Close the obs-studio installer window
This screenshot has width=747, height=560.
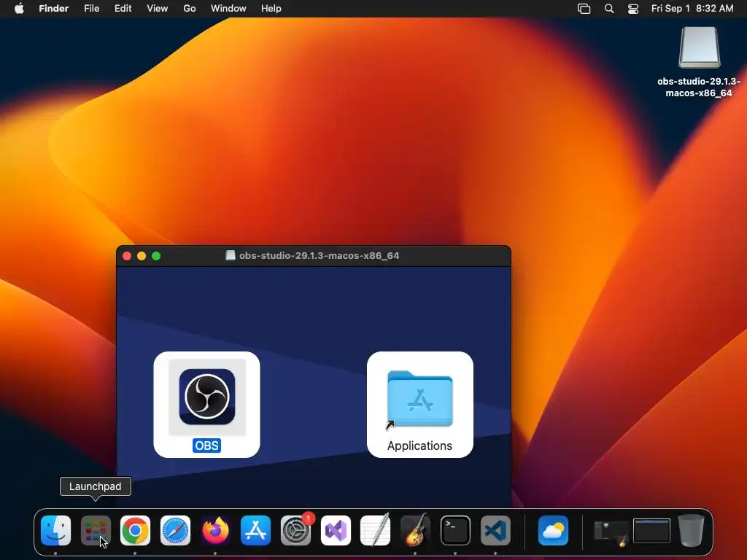point(127,256)
